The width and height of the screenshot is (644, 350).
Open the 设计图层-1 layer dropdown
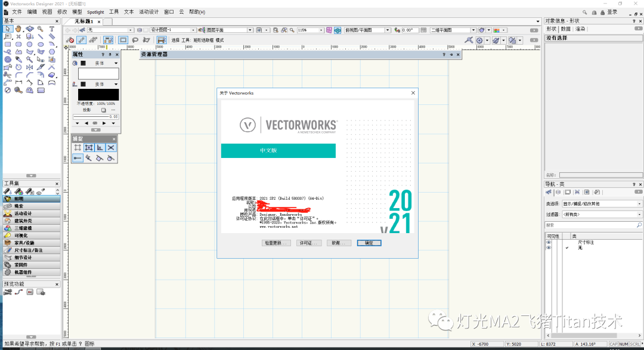tap(172, 30)
